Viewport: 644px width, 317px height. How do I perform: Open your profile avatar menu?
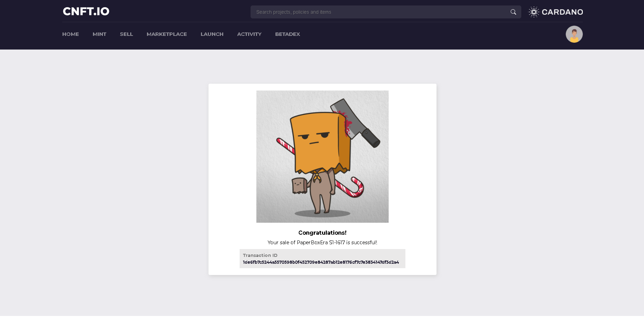pos(574,34)
